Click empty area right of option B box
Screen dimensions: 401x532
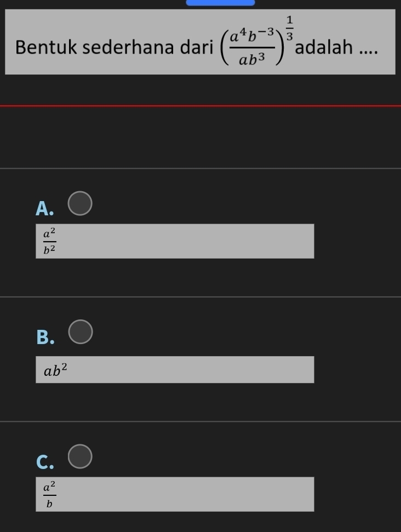(357, 369)
